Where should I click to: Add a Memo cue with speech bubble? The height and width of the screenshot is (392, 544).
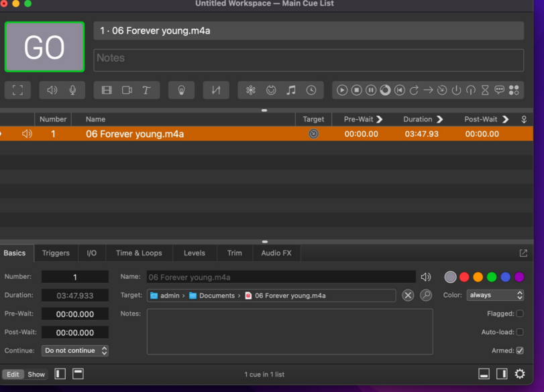[x=499, y=90]
